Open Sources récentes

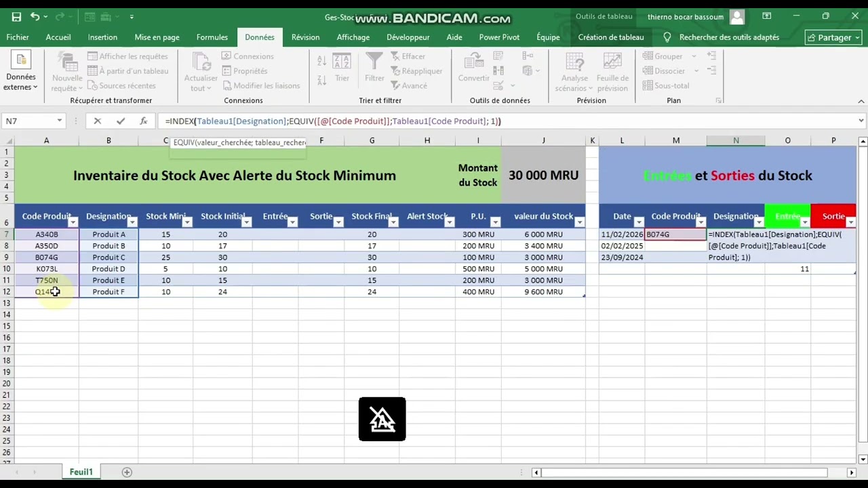coord(121,86)
